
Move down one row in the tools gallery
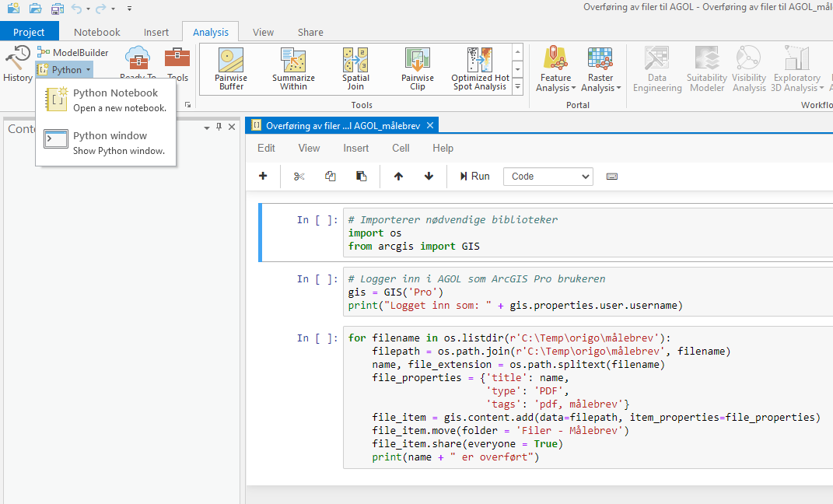pyautogui.click(x=517, y=69)
